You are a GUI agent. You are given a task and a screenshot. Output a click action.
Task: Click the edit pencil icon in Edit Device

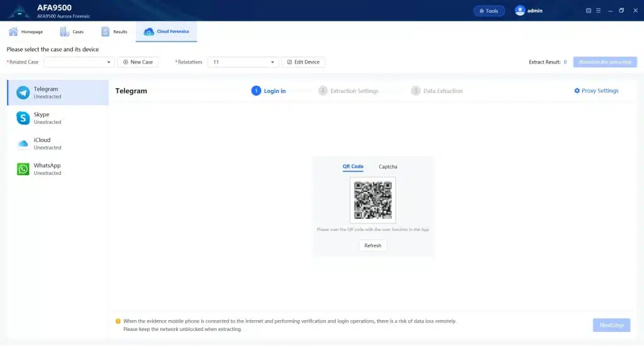pos(289,62)
